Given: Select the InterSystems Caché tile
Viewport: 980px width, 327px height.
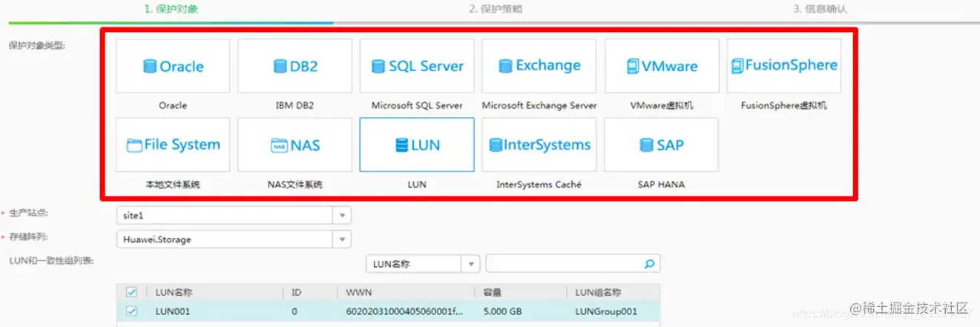Looking at the screenshot, I should tap(539, 145).
